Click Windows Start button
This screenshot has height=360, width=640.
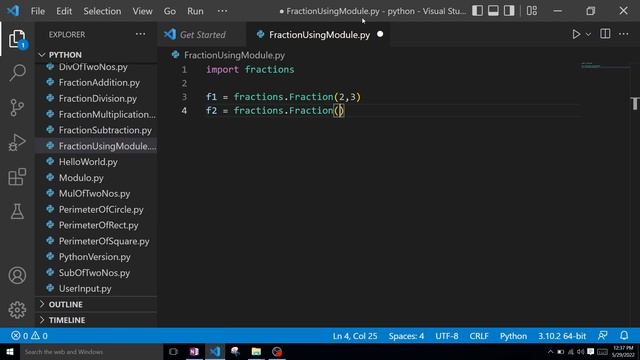[x=10, y=352]
